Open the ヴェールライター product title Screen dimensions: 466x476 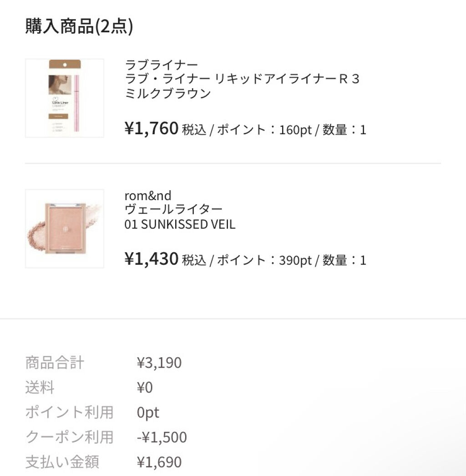(x=173, y=209)
